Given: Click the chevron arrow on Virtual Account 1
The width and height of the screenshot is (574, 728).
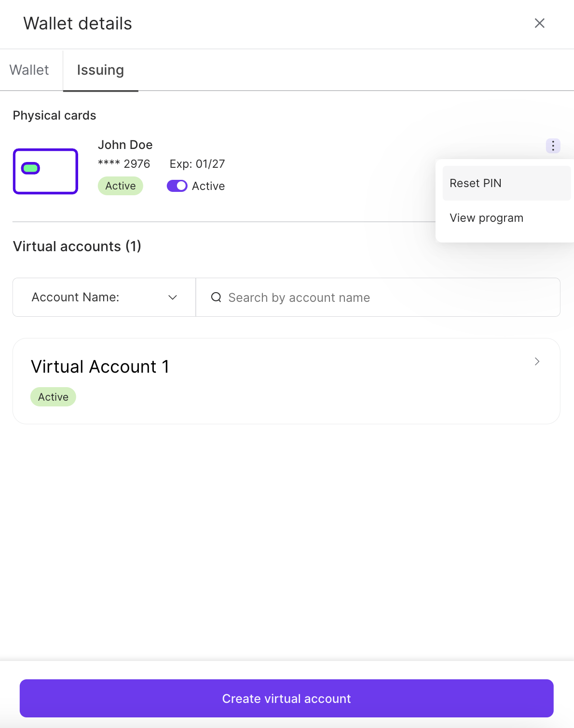Looking at the screenshot, I should [536, 361].
